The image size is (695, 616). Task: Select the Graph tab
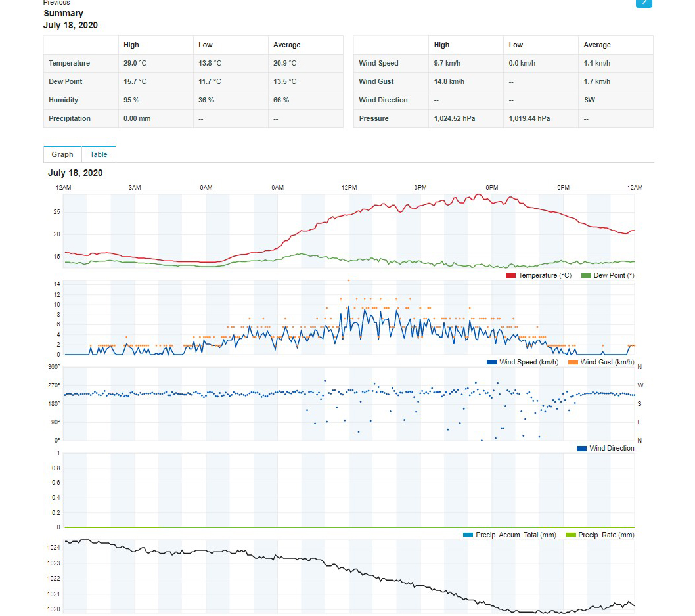coord(62,154)
